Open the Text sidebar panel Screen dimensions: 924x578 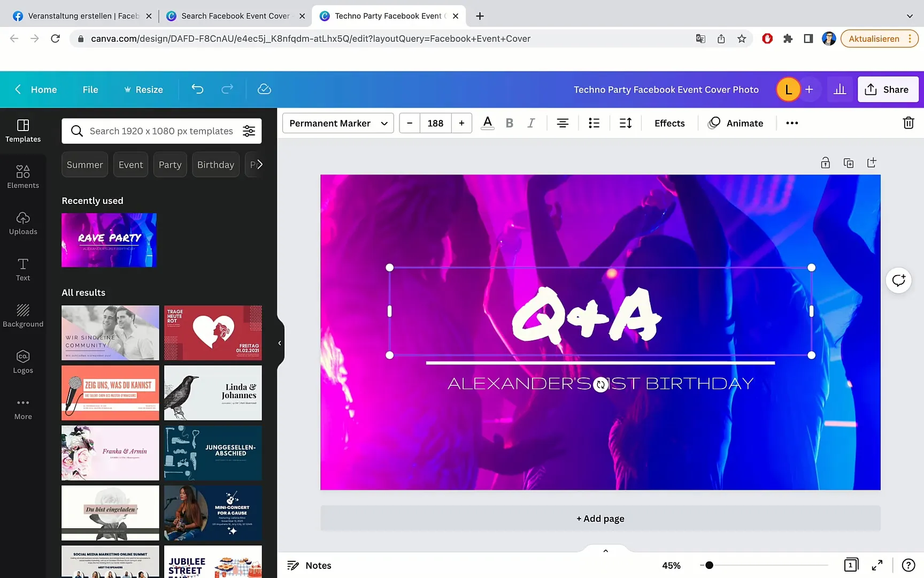tap(23, 270)
